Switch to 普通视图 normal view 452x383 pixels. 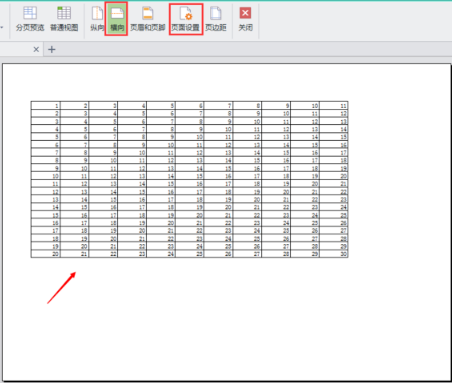click(x=64, y=19)
